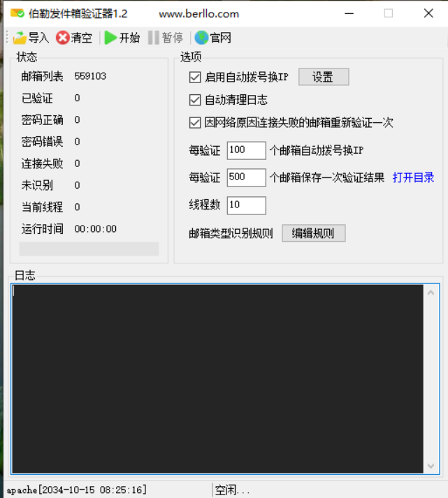Viewport: 448px width, 498px height.
Task: Click the save interval field showing 500
Action: (246, 177)
